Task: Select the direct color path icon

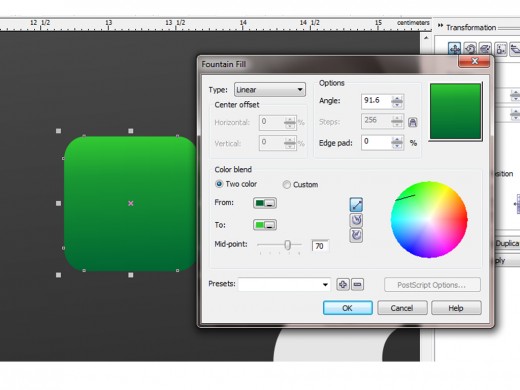Action: (x=356, y=205)
